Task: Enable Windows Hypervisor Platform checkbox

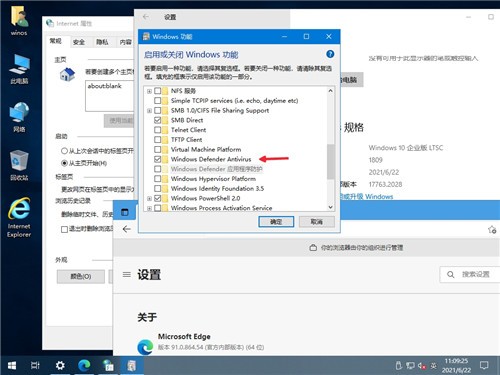Action: pyautogui.click(x=158, y=179)
